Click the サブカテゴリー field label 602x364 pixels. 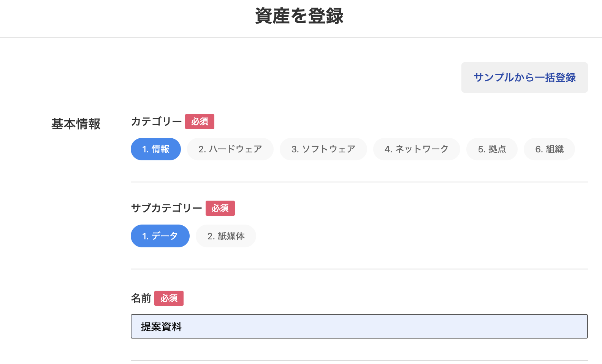tap(166, 208)
